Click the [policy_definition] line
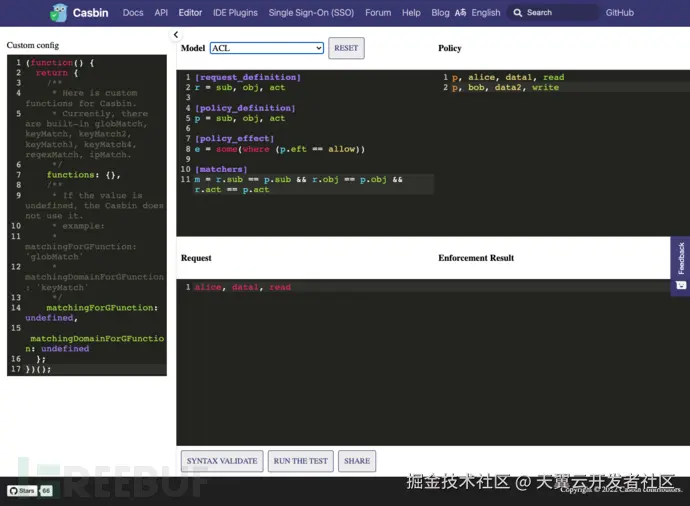Screen dimensions: 690x506 point(245,108)
